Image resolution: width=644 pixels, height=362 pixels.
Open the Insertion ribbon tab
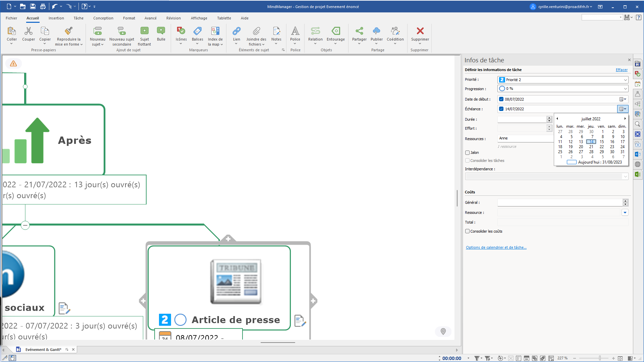pyautogui.click(x=56, y=18)
